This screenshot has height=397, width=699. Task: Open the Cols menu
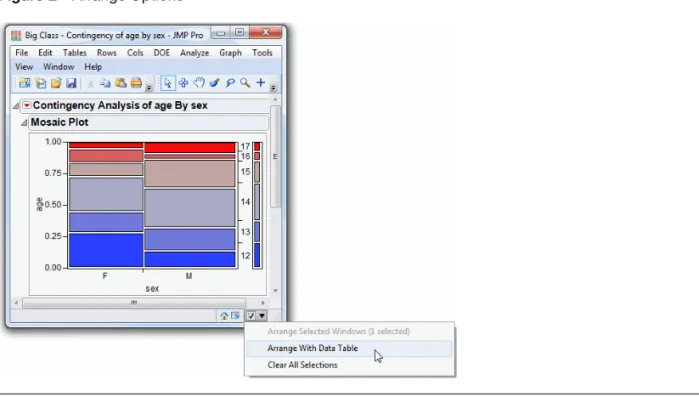[x=135, y=53]
